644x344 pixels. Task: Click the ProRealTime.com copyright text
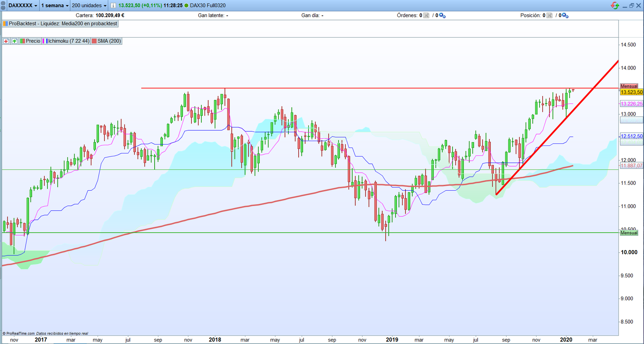[19, 333]
